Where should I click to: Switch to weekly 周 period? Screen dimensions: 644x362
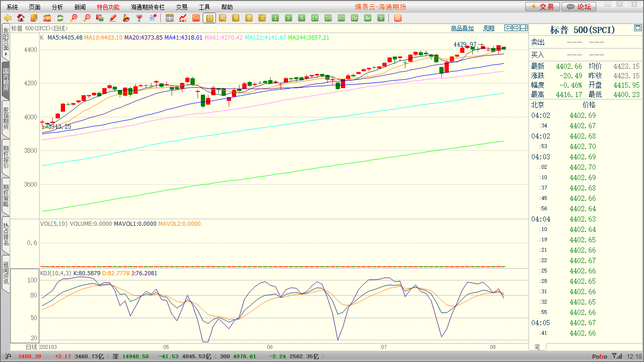click(223, 18)
